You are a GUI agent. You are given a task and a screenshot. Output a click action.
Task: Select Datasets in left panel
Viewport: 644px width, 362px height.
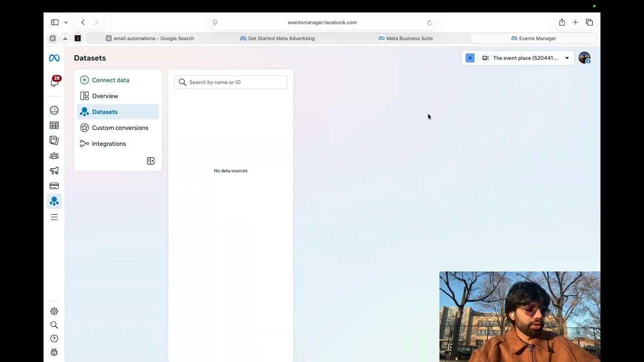[118, 112]
